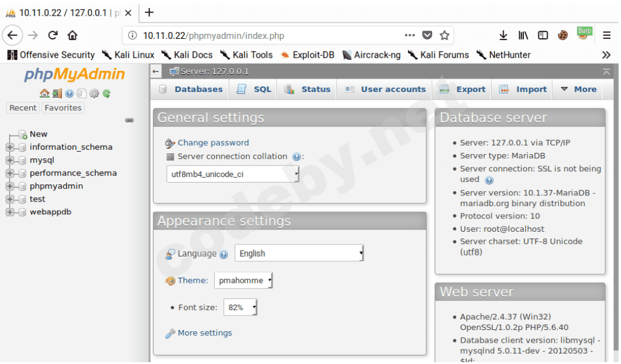Viewport: 621px width, 364px height.
Task: Open the Theme dropdown pmahomme
Action: pyautogui.click(x=243, y=280)
